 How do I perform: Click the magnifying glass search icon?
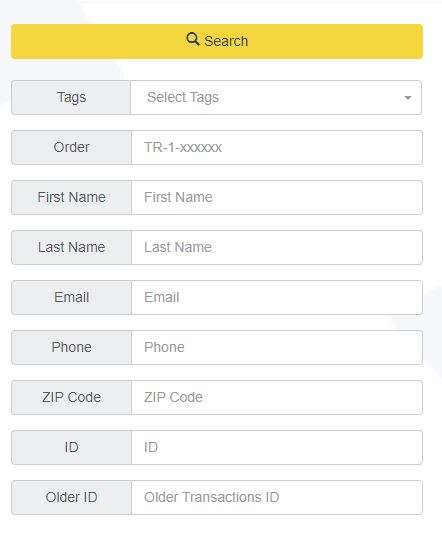tap(193, 39)
